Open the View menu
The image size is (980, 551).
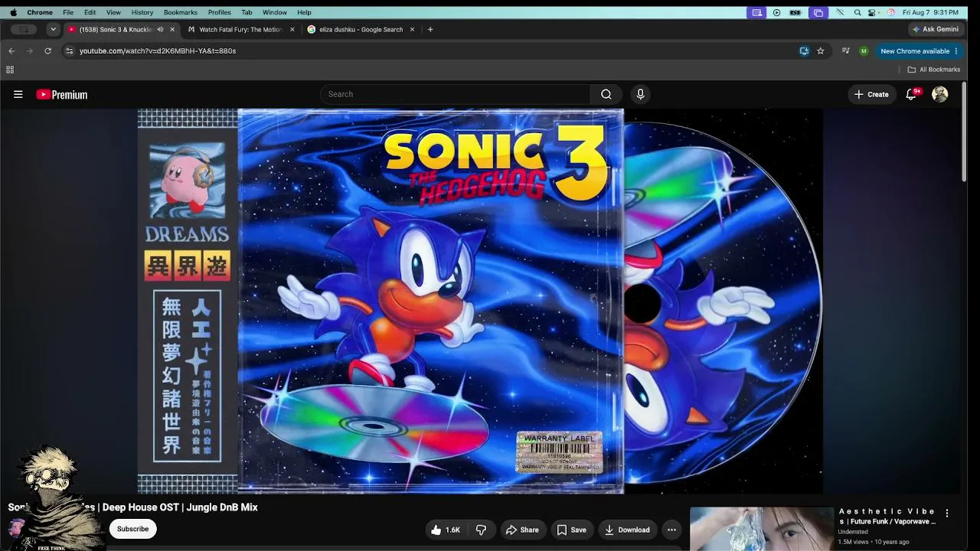pyautogui.click(x=113, y=12)
